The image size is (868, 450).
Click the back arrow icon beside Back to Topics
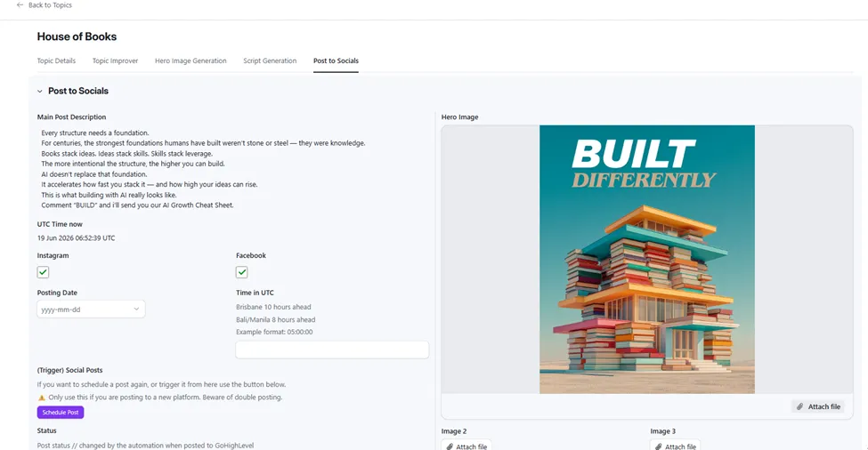20,5
